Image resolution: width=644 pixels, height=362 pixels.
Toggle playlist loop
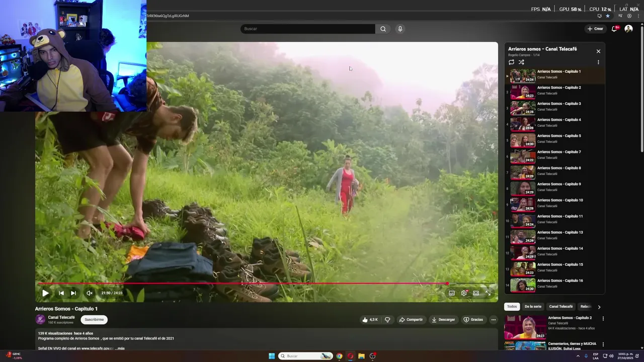click(511, 62)
